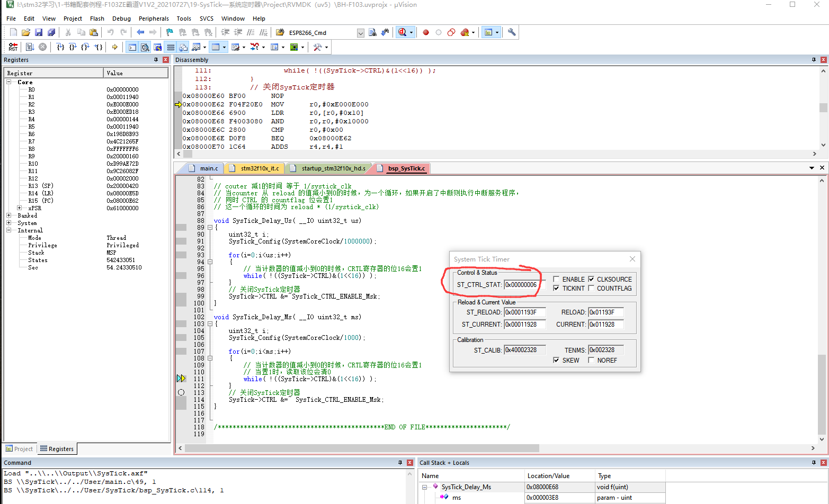Open the Memory window dropdown arrow

point(224,48)
